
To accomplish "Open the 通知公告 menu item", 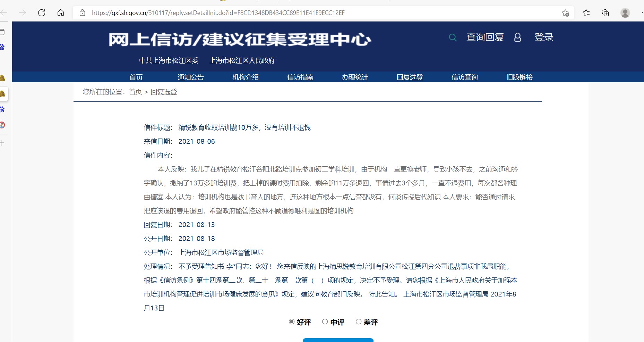I will (191, 77).
